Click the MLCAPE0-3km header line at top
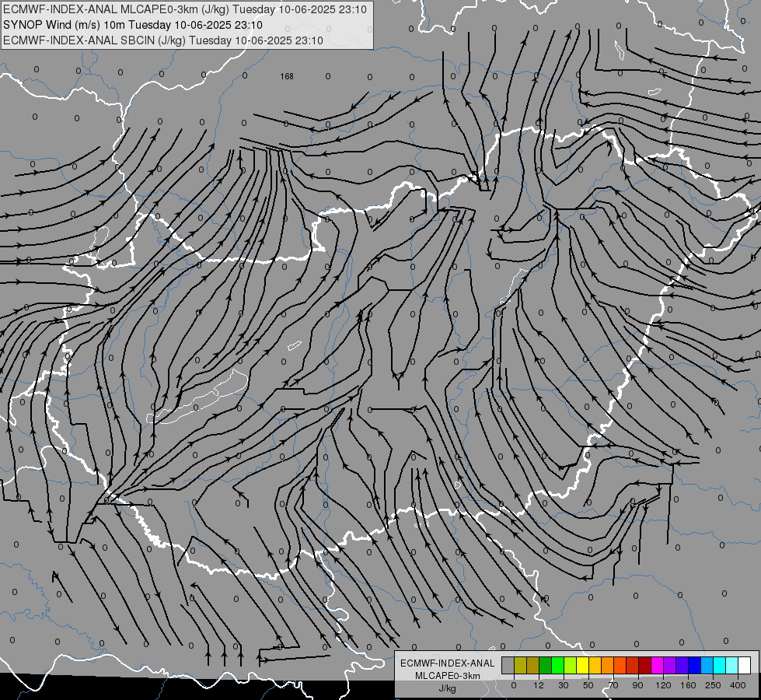 coord(185,9)
